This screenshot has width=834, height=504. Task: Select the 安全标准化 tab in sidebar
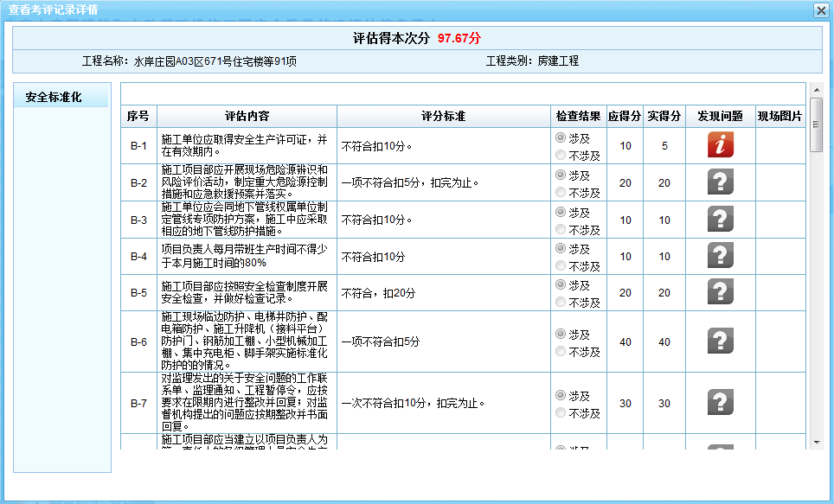[61, 97]
